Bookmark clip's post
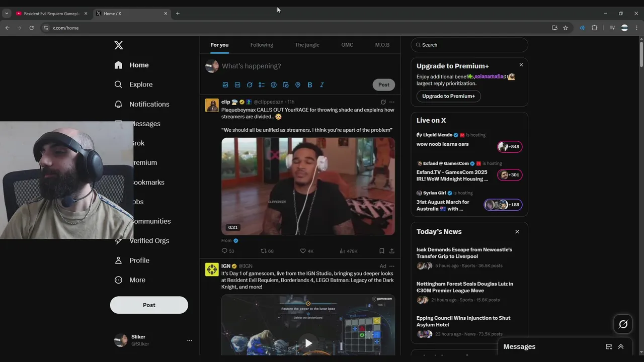 (x=381, y=251)
